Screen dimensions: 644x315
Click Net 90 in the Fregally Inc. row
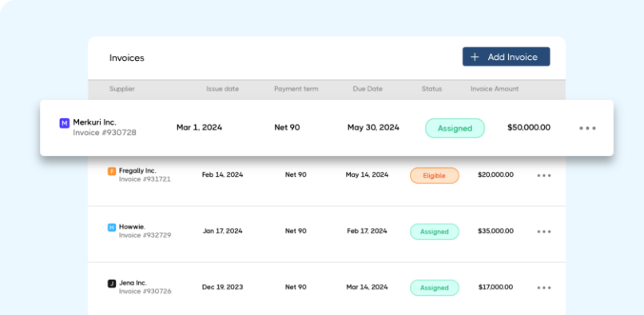coord(296,175)
